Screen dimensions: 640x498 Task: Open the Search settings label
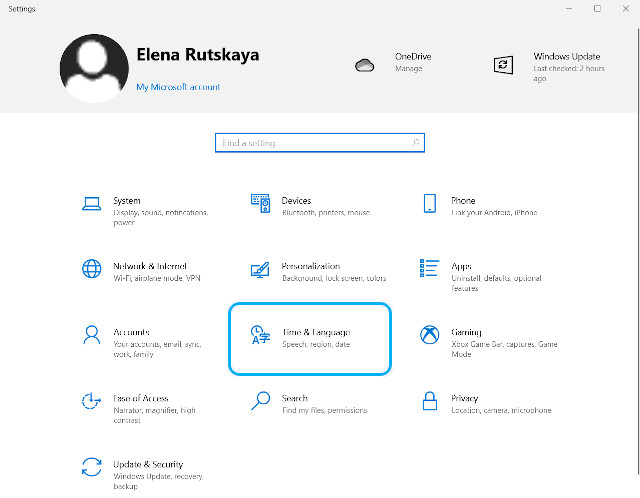(x=295, y=398)
